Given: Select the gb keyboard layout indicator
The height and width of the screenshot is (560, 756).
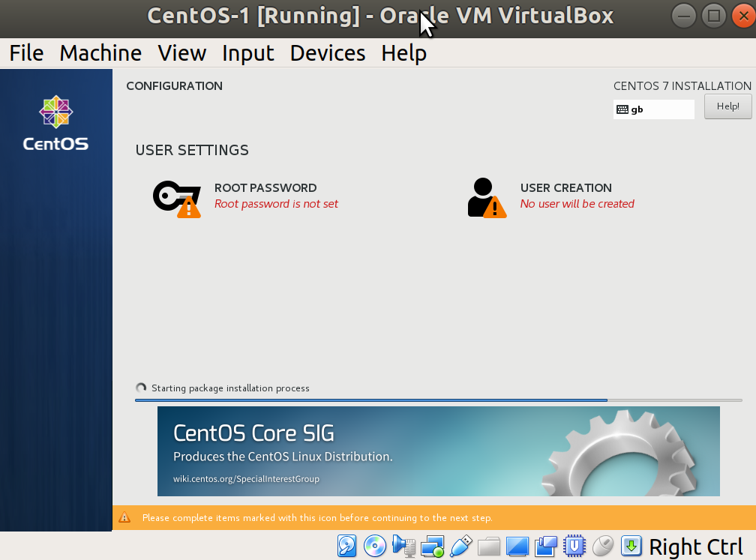Looking at the screenshot, I should [653, 109].
